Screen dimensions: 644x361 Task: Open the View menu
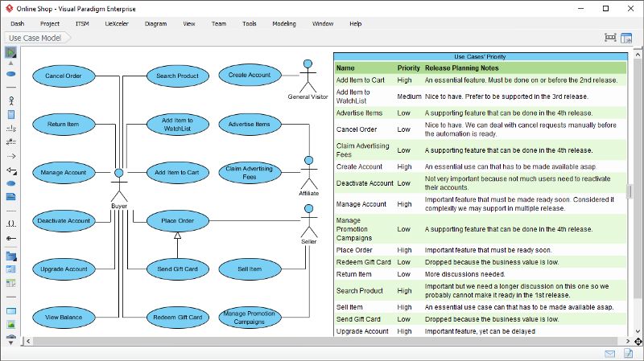click(189, 24)
